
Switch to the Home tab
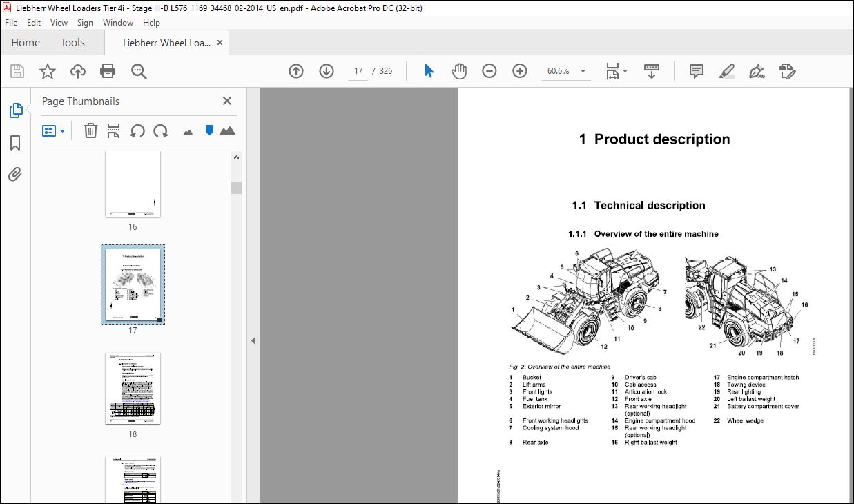(26, 43)
